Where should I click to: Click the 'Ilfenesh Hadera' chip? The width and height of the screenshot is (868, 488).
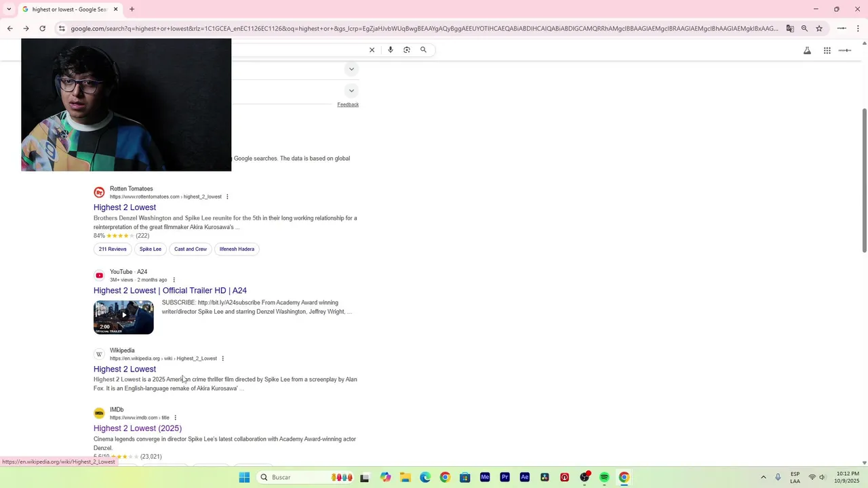[x=237, y=249]
